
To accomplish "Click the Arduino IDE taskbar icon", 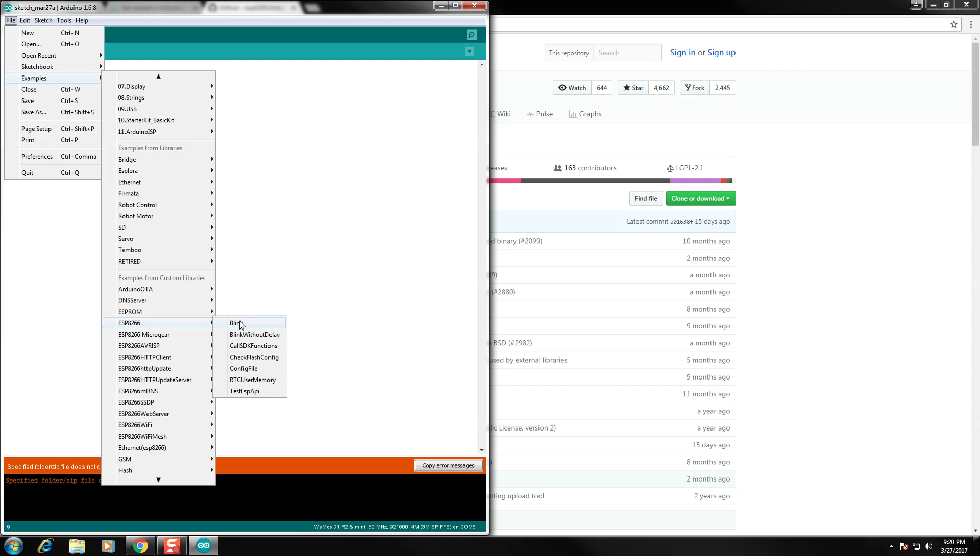I will [203, 545].
